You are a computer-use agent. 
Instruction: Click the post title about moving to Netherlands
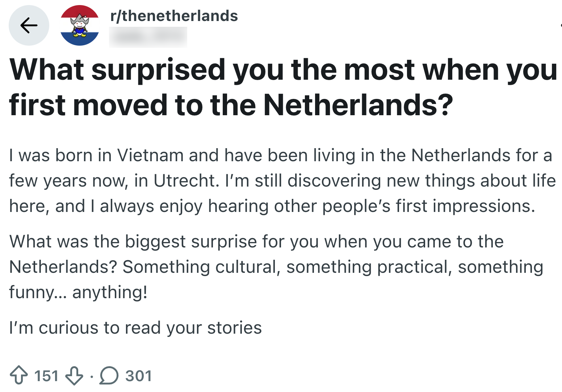point(282,87)
